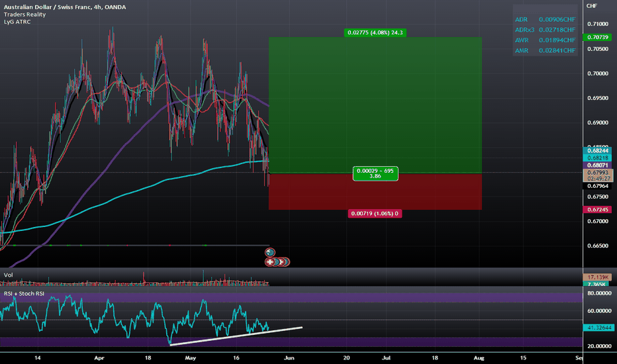Click the 20 date label on time axis
The image size is (617, 364).
[x=346, y=357]
